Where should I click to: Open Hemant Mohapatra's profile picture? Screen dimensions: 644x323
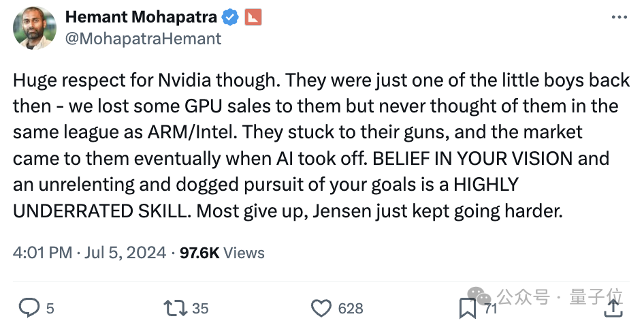[x=35, y=28]
